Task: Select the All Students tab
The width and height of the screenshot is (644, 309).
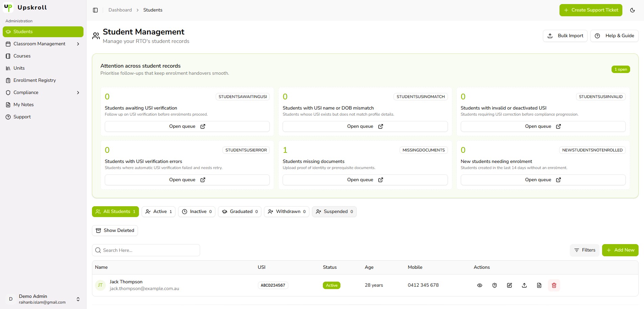Action: point(115,212)
